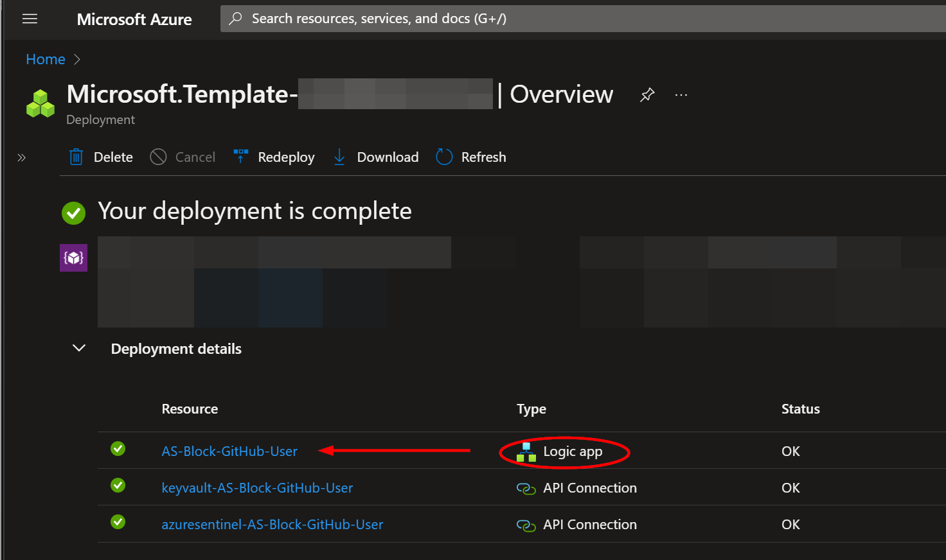Click the Status column header
This screenshot has height=560, width=946.
[800, 409]
